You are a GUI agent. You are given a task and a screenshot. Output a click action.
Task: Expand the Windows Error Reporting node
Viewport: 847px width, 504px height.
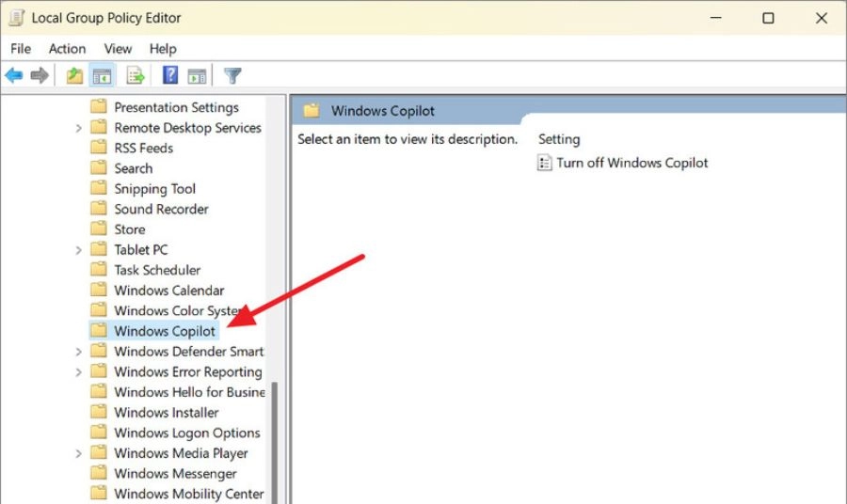point(78,371)
